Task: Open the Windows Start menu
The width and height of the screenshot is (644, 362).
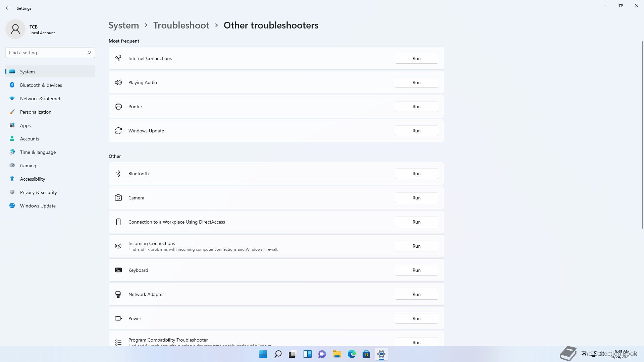Action: [263, 354]
